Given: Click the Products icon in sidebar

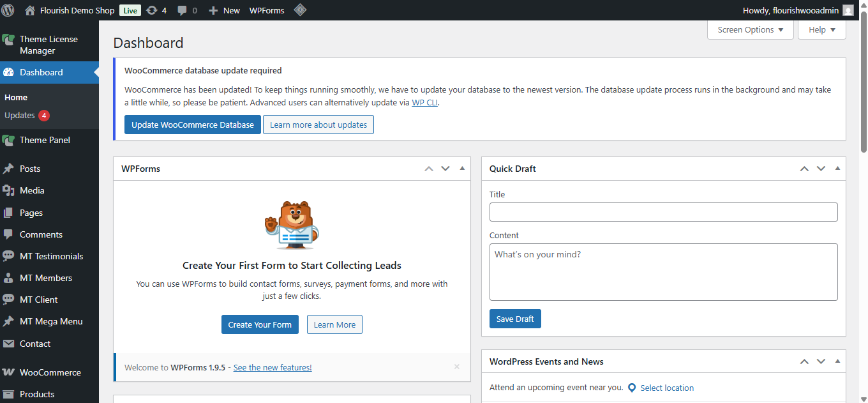Looking at the screenshot, I should click(8, 394).
